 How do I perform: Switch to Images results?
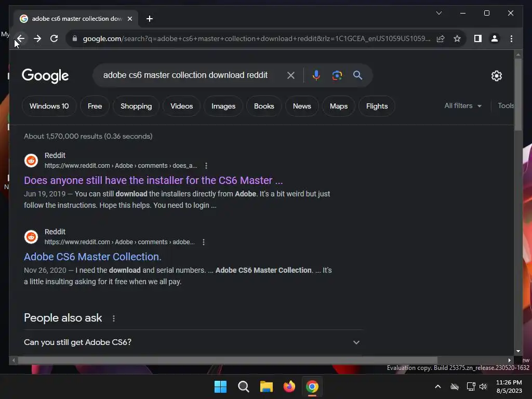(x=223, y=106)
